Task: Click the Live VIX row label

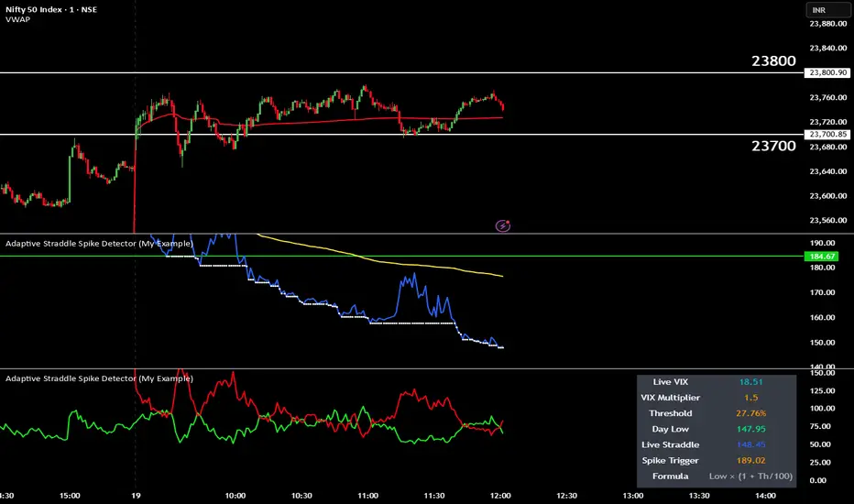Action: (671, 382)
